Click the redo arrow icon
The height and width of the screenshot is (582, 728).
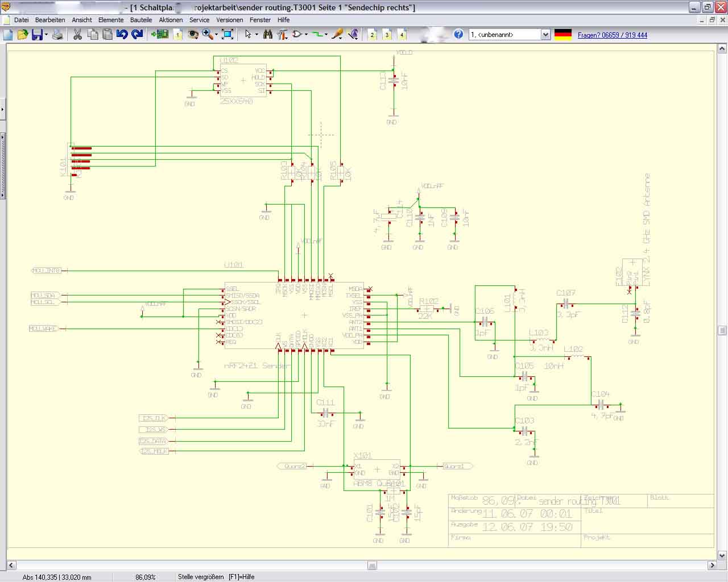(137, 35)
